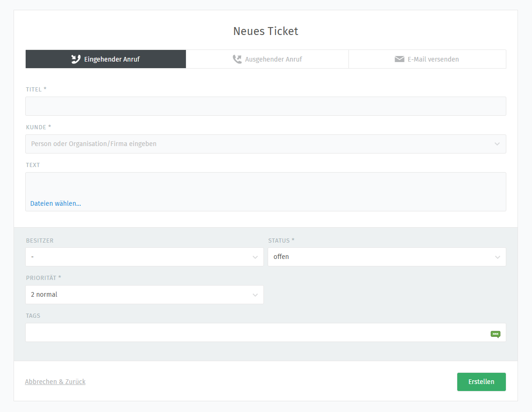Click the incoming call phone icon
This screenshot has width=532, height=412.
[x=76, y=59]
